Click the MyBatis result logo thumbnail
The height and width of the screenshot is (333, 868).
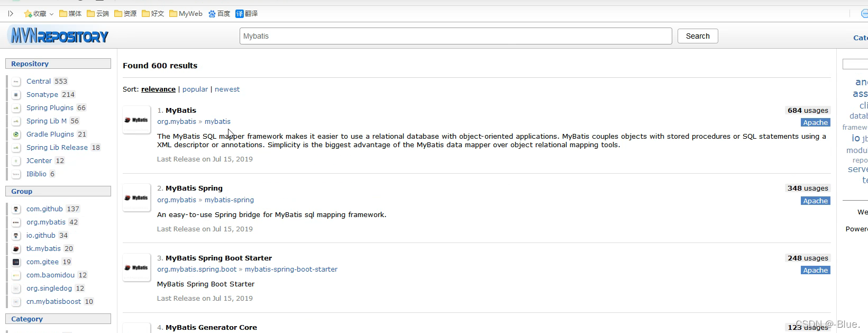pyautogui.click(x=136, y=120)
